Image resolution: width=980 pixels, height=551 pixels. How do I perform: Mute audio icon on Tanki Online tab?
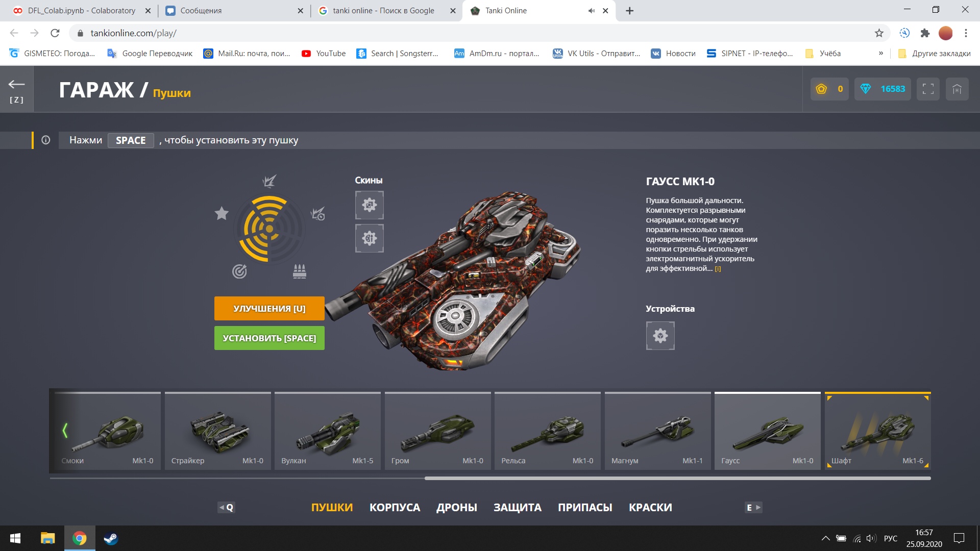(x=592, y=11)
